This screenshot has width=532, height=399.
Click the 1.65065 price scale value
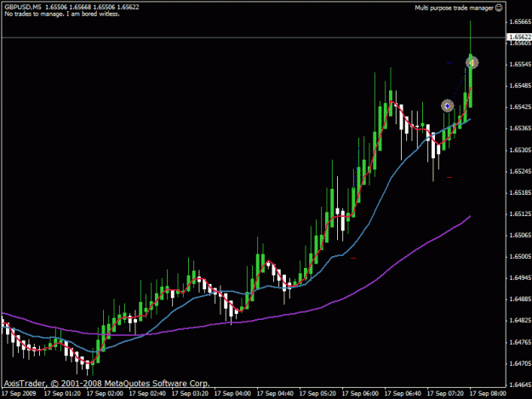tap(520, 236)
